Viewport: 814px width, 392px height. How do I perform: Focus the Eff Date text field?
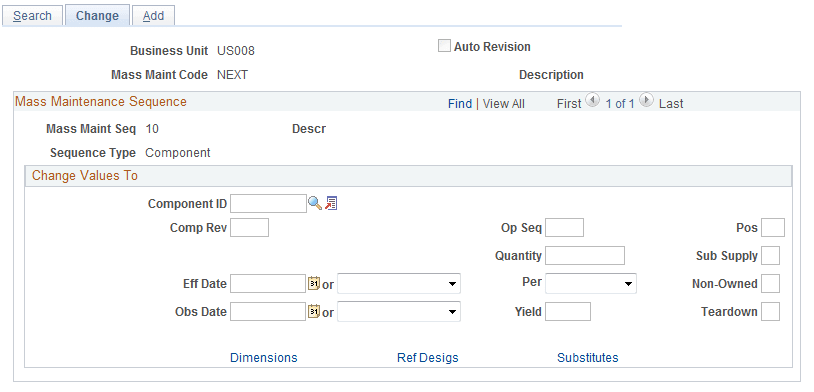point(268,283)
